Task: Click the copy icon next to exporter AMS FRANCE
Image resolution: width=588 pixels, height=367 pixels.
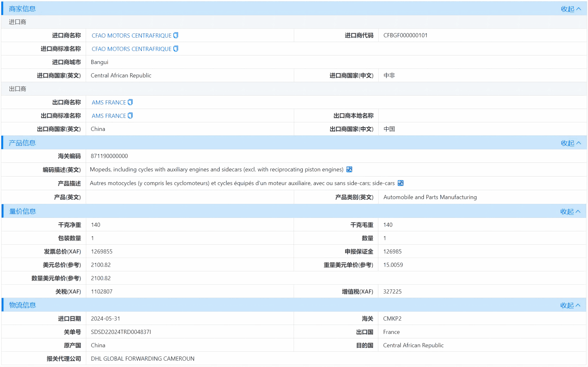Action: pos(130,102)
